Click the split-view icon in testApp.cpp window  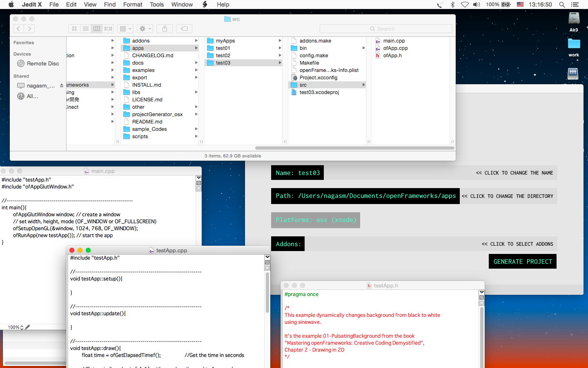(267, 263)
